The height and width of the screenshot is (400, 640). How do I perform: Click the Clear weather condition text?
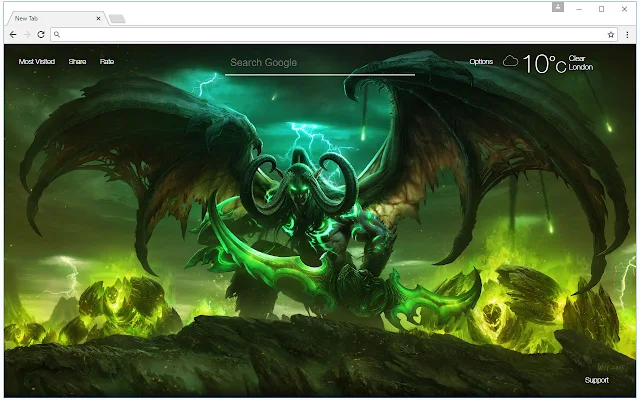pos(577,58)
